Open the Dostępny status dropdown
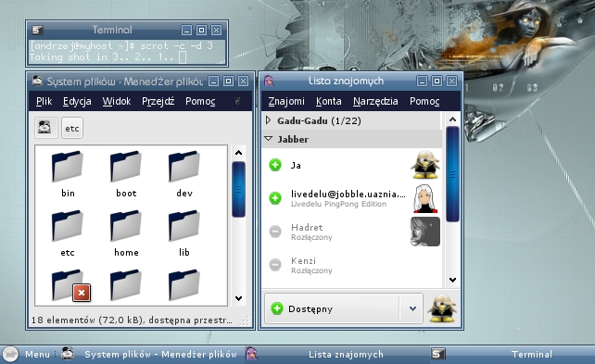 tap(412, 308)
